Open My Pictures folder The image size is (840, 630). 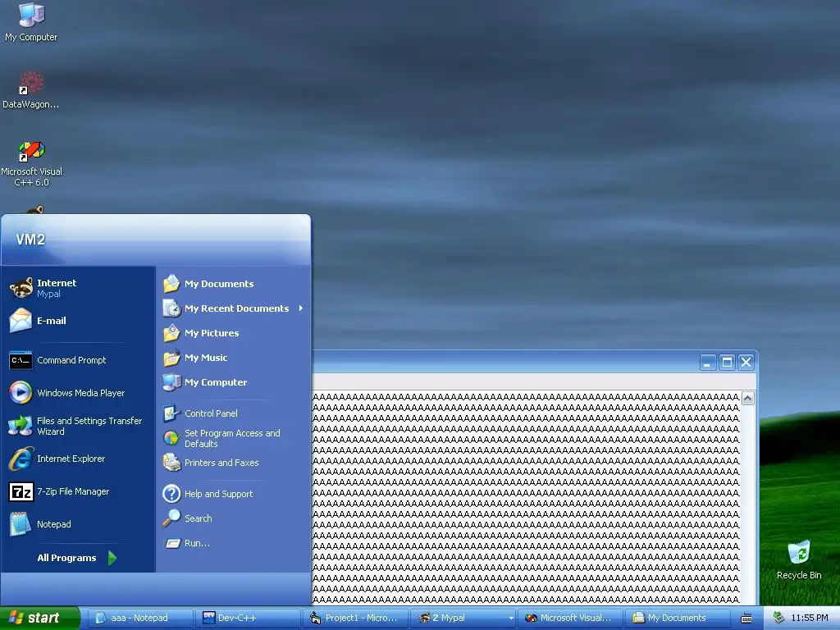234,333
